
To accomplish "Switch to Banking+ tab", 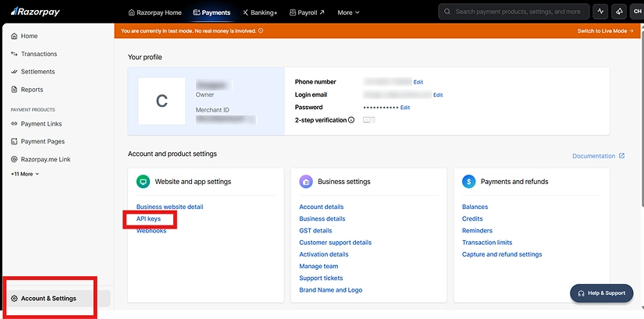I will (260, 12).
